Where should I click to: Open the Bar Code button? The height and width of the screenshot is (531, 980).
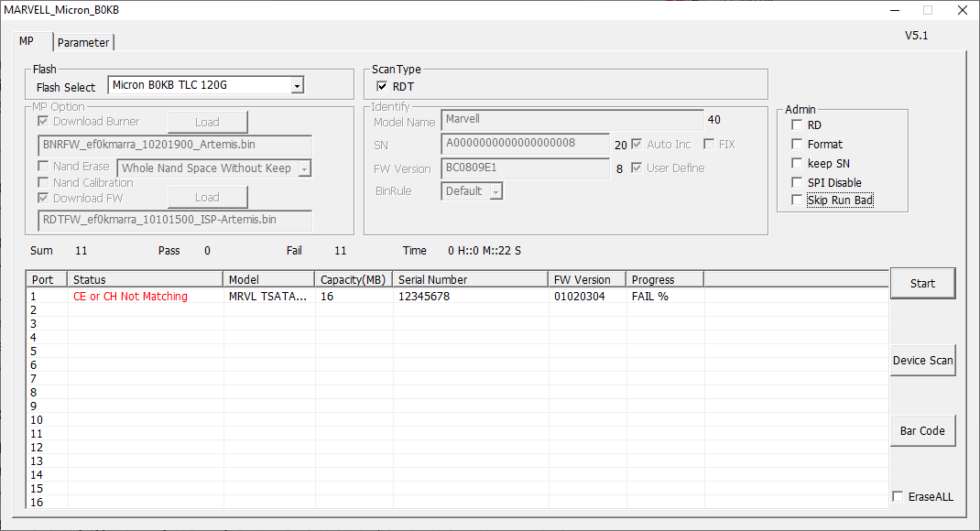point(922,431)
